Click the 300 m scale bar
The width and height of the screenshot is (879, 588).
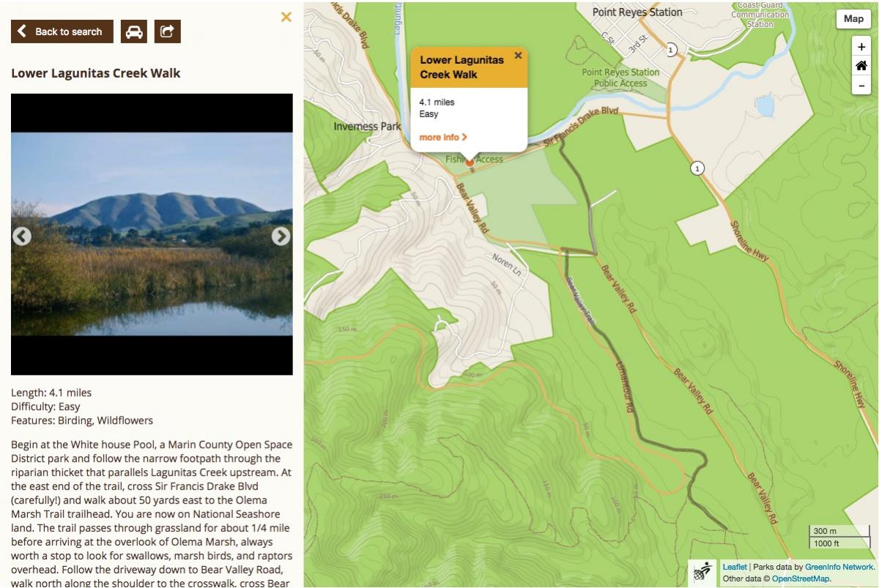[841, 532]
